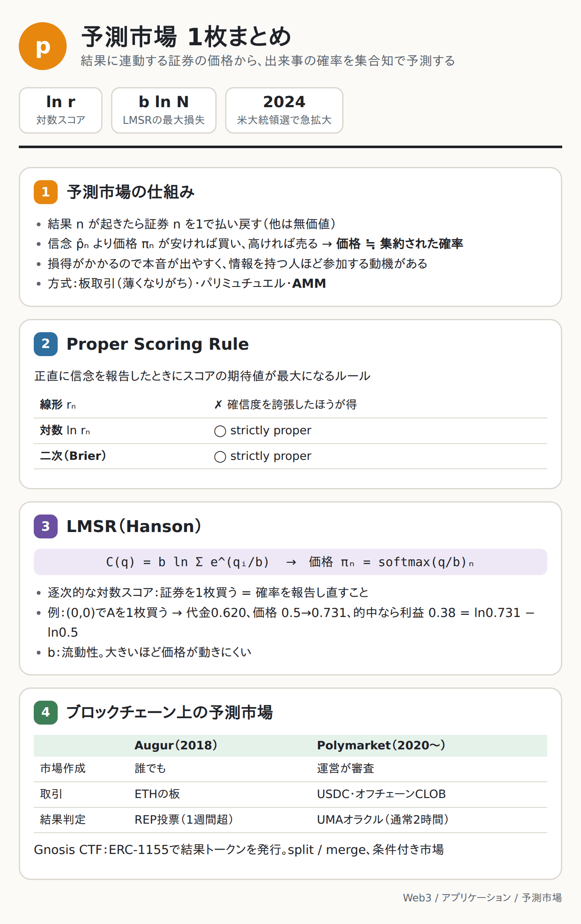Click the 結果判定 row label
Image resolution: width=581 pixels, height=924 pixels.
63,819
